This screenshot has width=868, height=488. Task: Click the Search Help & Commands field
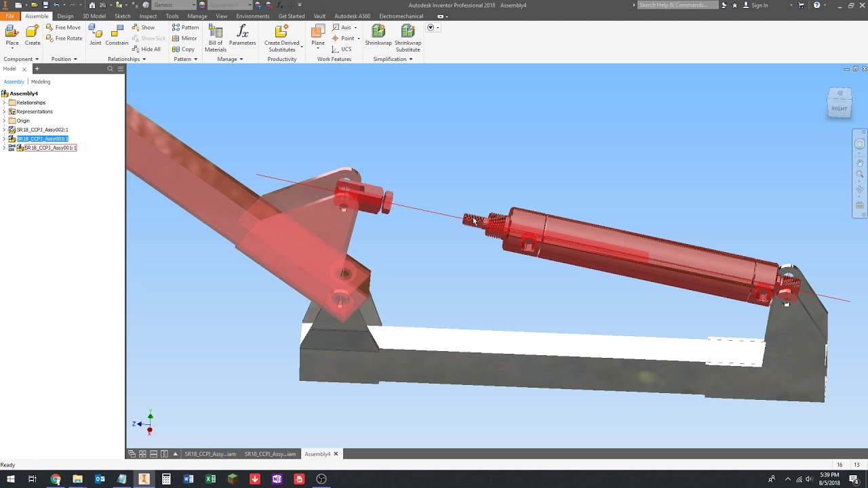coord(678,5)
